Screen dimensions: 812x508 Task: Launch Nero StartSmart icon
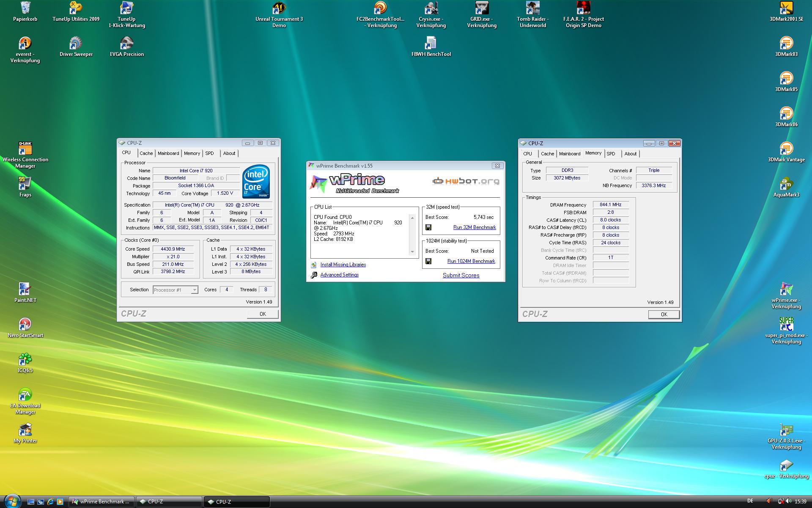[25, 328]
